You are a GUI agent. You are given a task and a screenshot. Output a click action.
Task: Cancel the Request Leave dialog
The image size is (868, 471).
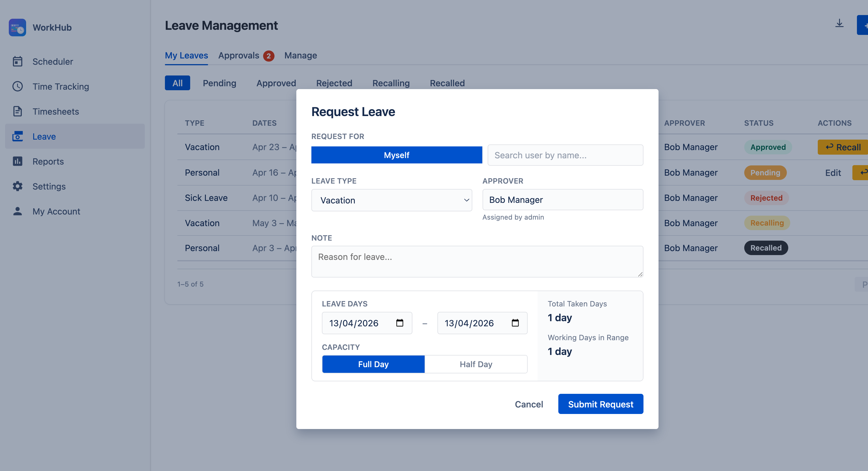coord(529,404)
